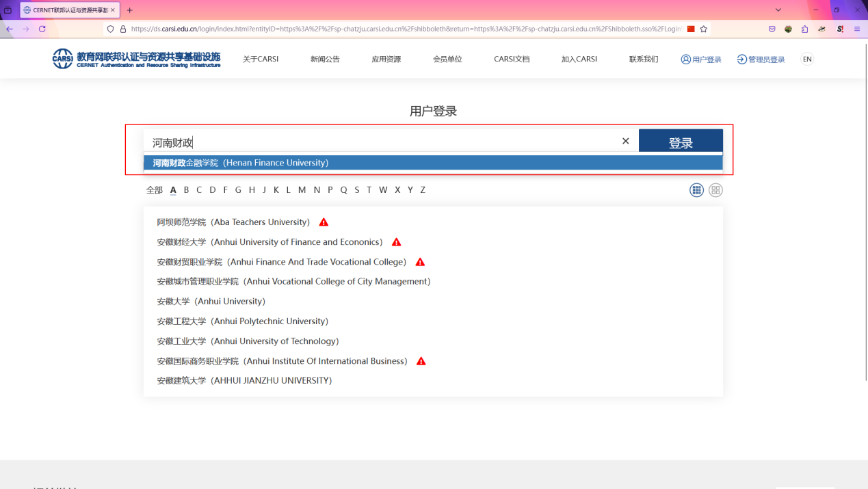Screen dimensions: 868x489
Task: Choose 安徽国际商务职业学院 from the list
Action: point(282,361)
